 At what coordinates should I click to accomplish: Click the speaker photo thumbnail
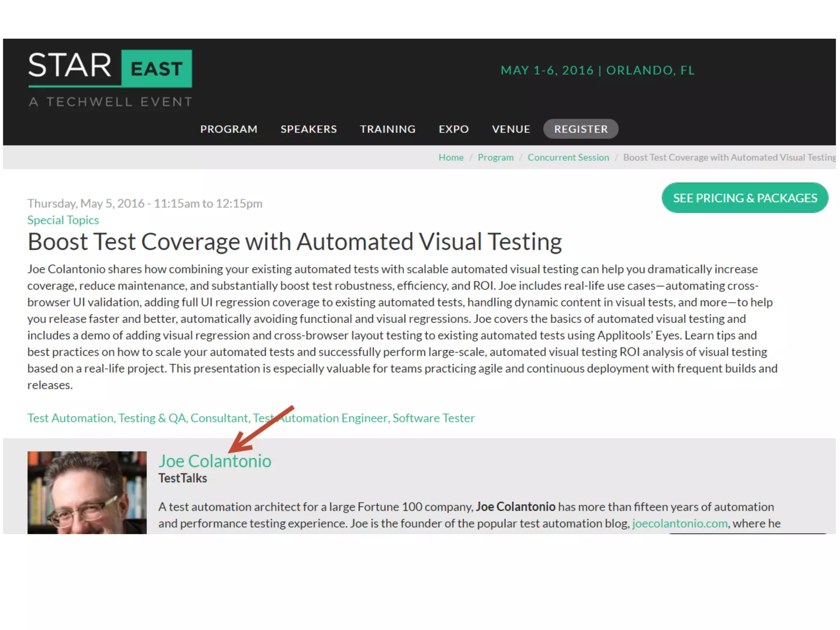pyautogui.click(x=87, y=492)
